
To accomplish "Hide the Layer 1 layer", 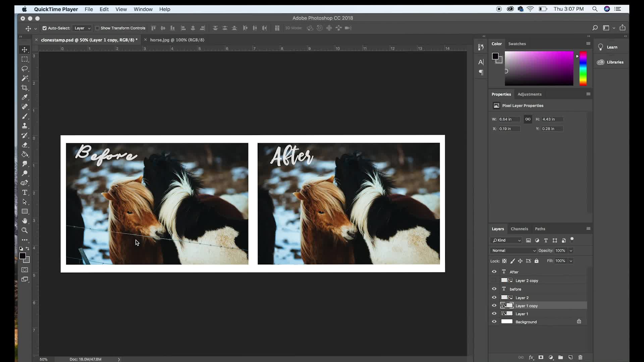I will click(494, 314).
